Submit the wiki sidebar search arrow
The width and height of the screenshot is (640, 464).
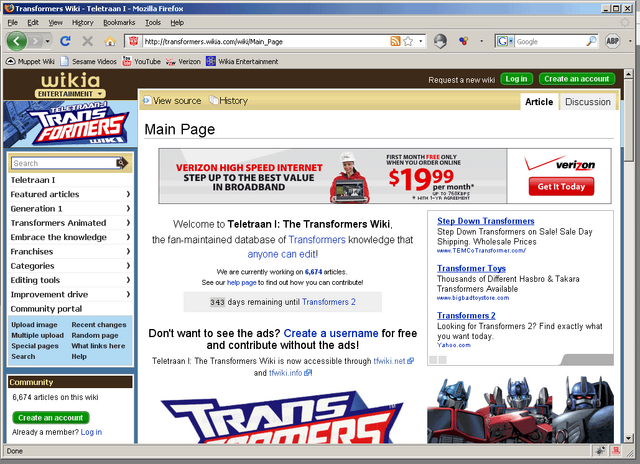pos(122,163)
